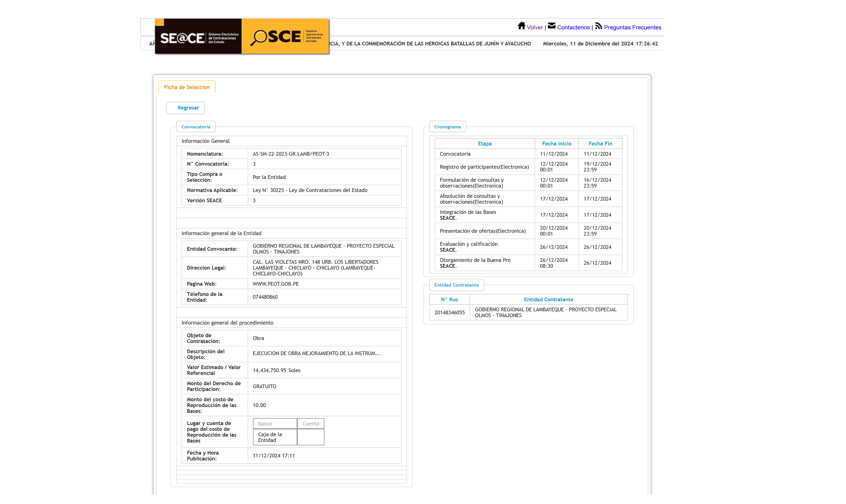Screen dimensions: 846x504
Task: Open the Preguntas Frecuentes link
Action: point(632,27)
